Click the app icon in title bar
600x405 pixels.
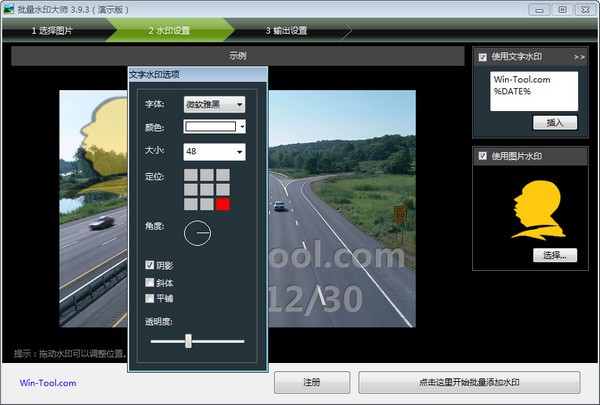point(9,9)
